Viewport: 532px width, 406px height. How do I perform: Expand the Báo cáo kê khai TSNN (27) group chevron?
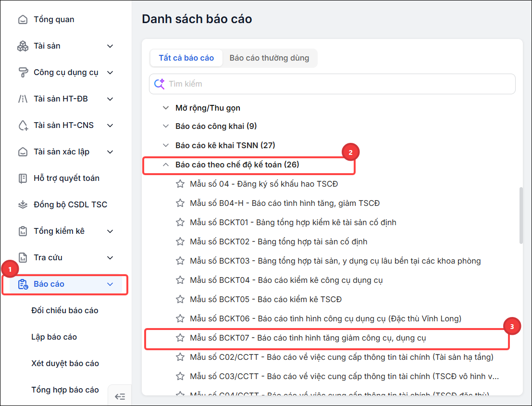pyautogui.click(x=166, y=145)
